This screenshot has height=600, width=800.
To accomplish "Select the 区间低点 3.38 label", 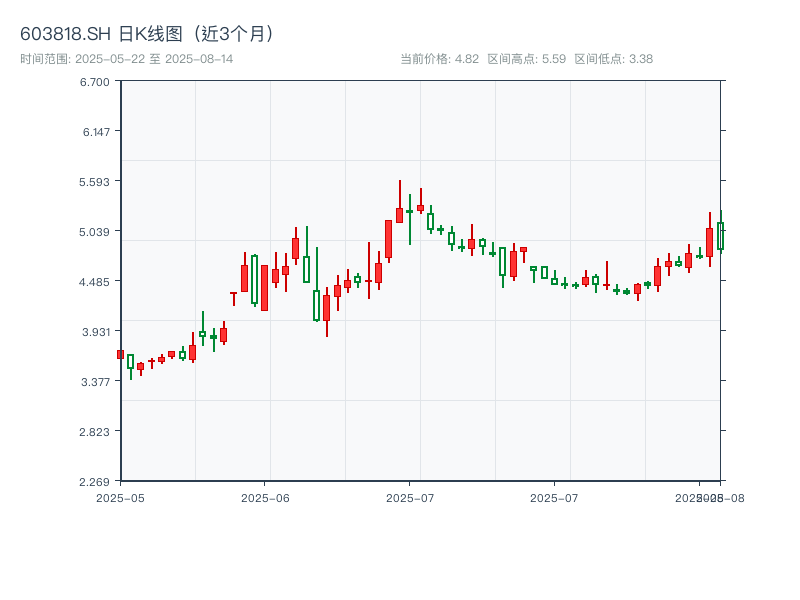I will [x=613, y=59].
